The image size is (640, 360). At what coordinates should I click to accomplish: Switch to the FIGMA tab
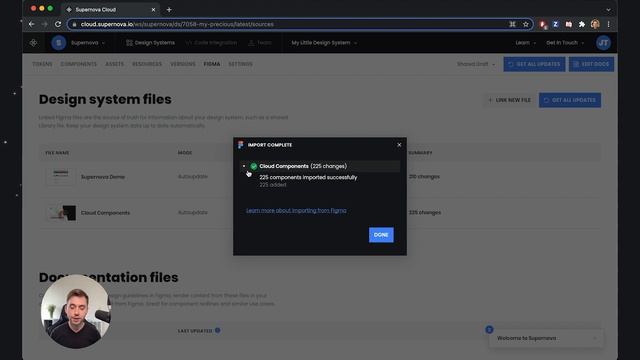(x=212, y=64)
